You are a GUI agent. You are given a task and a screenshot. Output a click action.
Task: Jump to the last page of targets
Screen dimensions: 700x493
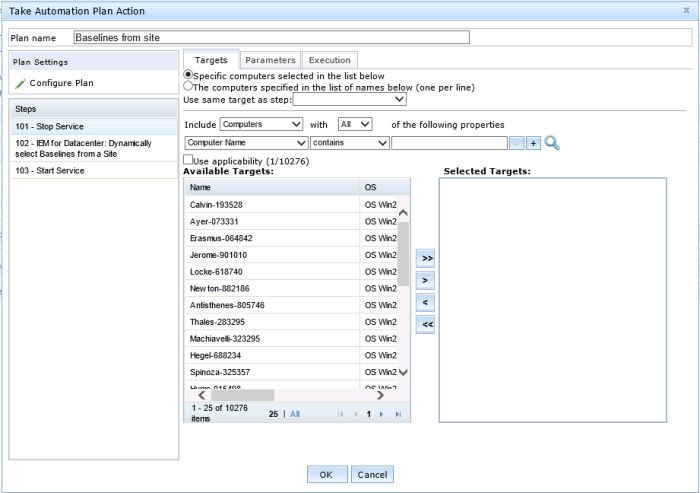click(398, 413)
